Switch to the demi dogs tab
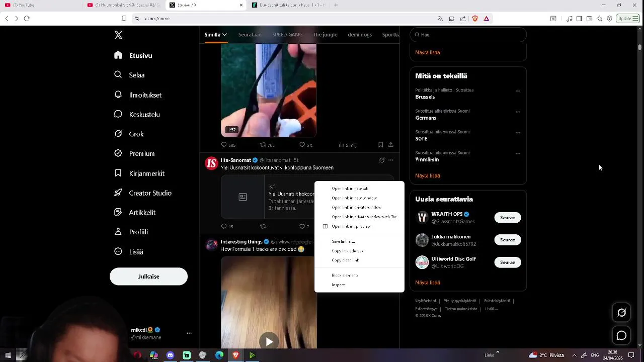The width and height of the screenshot is (644, 362). tap(360, 35)
